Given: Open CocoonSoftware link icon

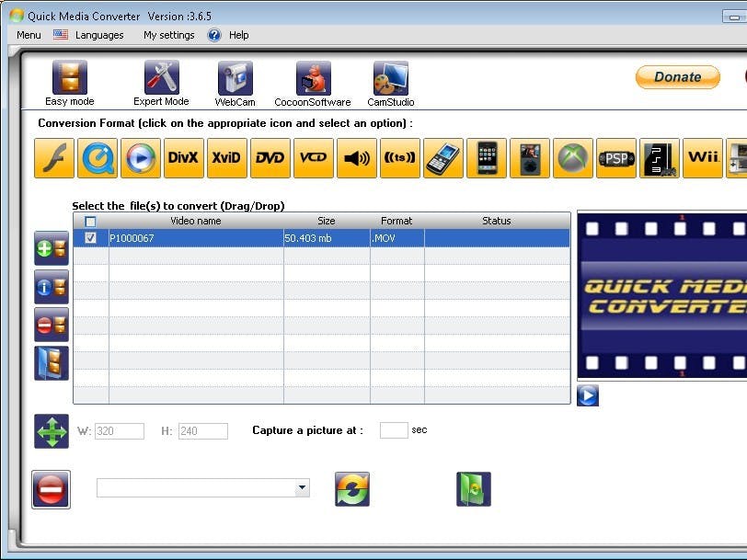Looking at the screenshot, I should [313, 78].
